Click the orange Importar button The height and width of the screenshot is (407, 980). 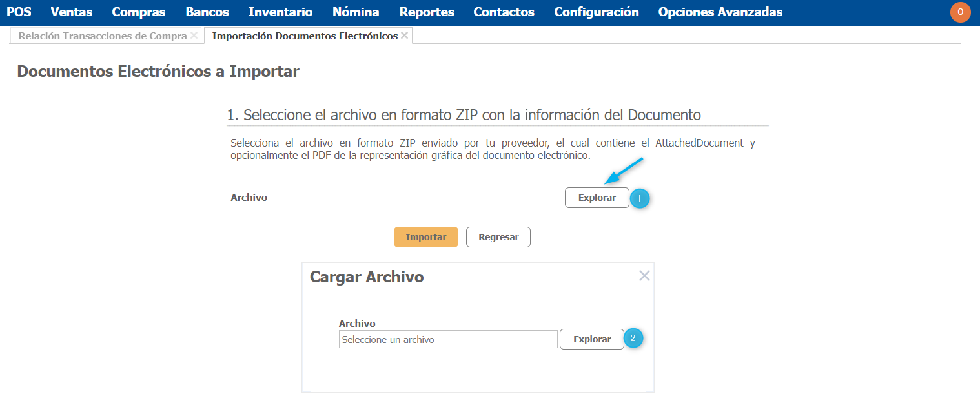click(425, 237)
